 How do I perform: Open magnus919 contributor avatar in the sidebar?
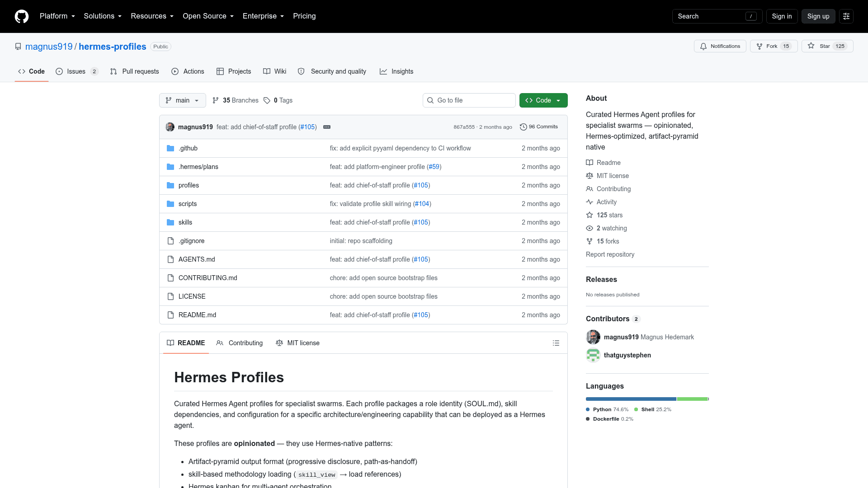tap(593, 337)
